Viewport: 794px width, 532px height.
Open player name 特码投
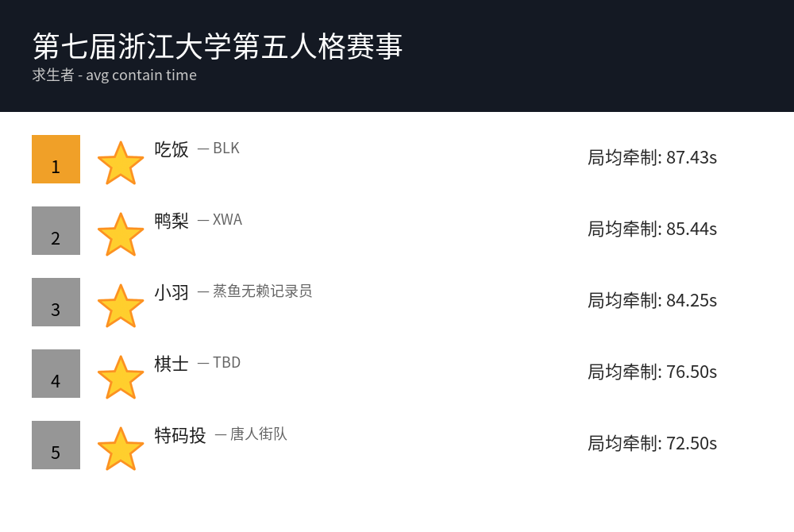(x=180, y=435)
